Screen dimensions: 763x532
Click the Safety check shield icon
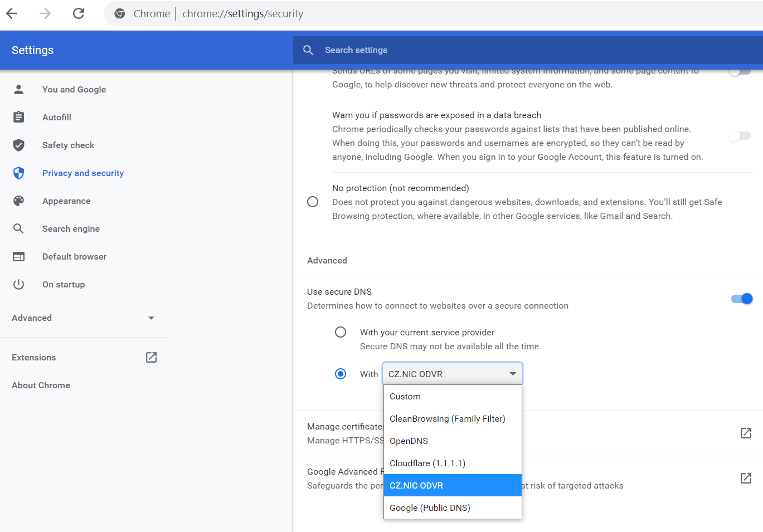[x=19, y=145]
